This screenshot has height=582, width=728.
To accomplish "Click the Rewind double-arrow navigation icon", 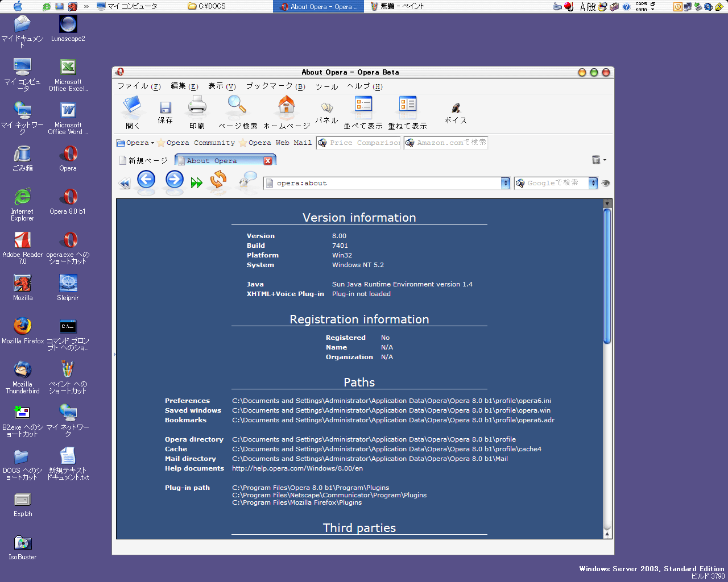I will click(125, 183).
